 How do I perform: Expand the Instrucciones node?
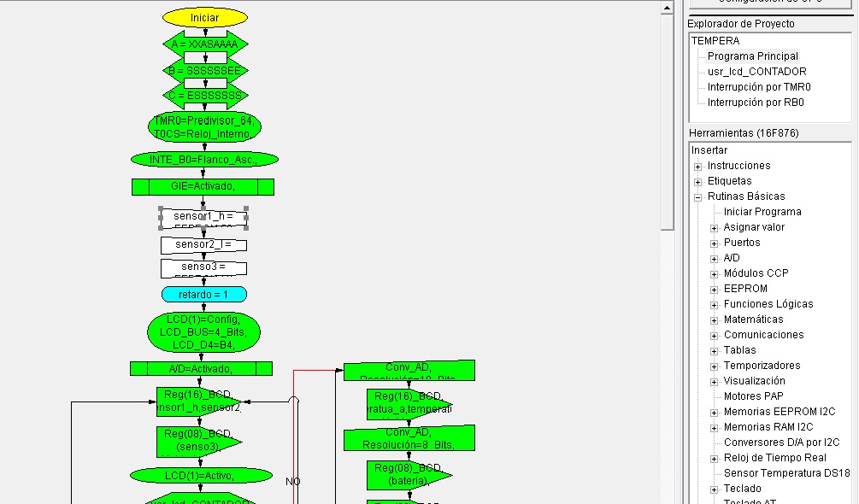tap(698, 167)
